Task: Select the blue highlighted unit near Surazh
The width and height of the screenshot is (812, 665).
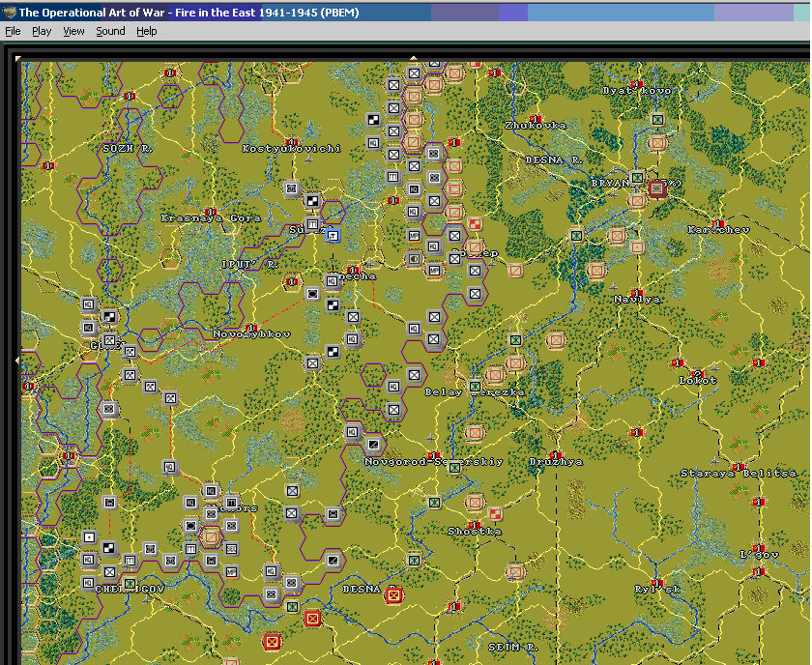Action: pos(333,236)
